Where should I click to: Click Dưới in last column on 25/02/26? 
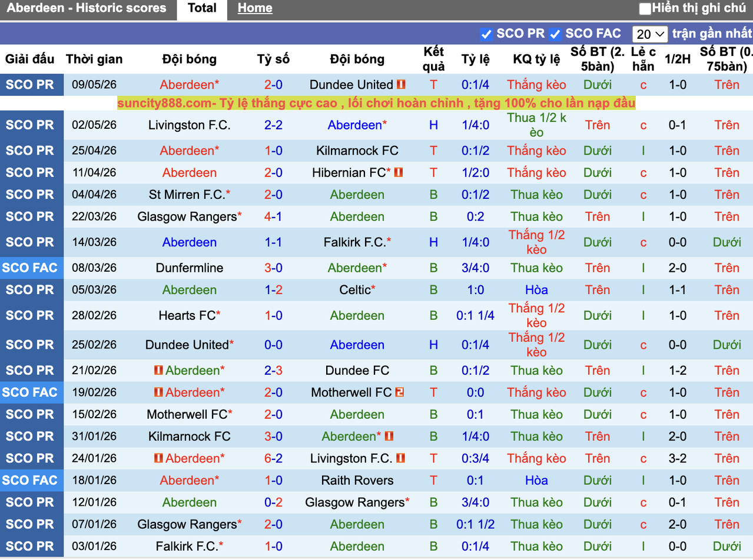(x=727, y=345)
